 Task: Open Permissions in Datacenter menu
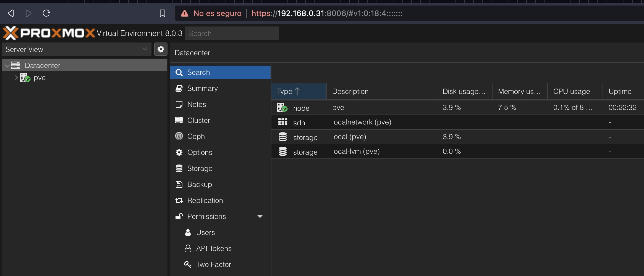click(220, 216)
